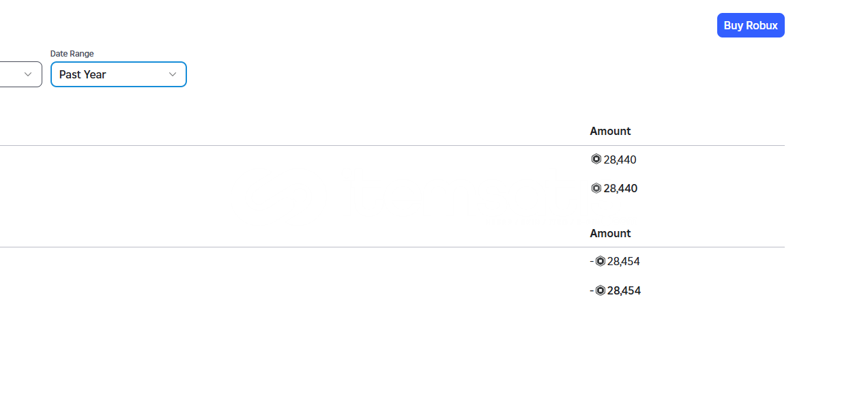
Task: Click the Buy Robux button
Action: point(751,25)
